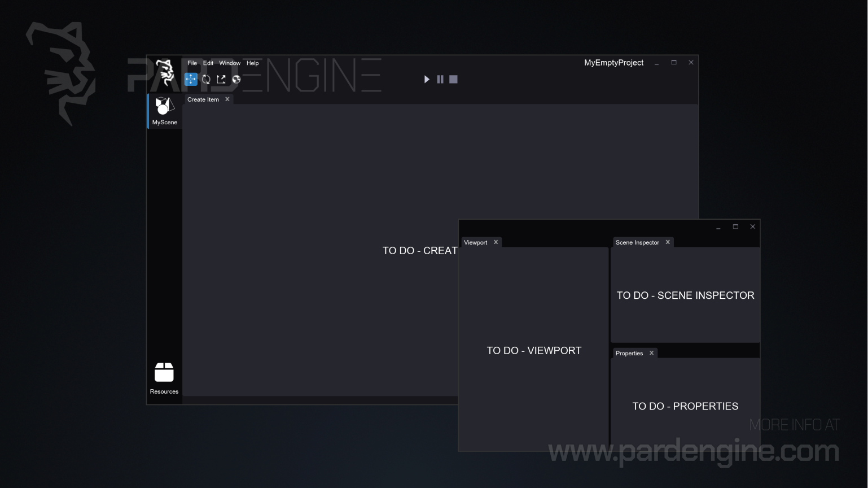
Task: Open MyScene in the sidebar
Action: coord(164,111)
